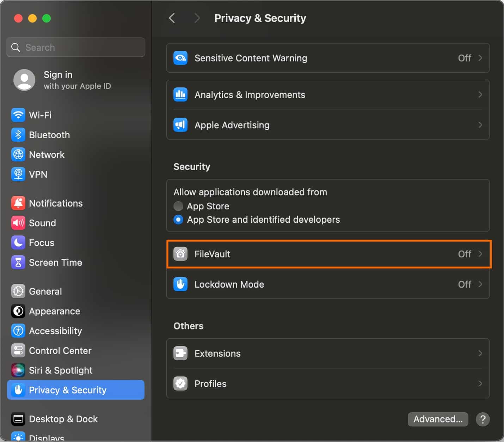Open Accessibility label in the sidebar

tap(55, 331)
